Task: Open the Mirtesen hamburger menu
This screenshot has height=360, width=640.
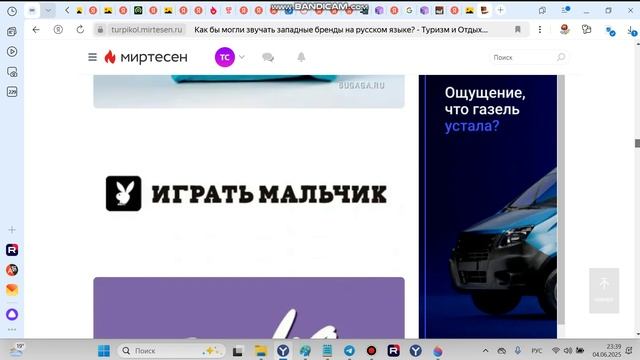Action: point(93,57)
